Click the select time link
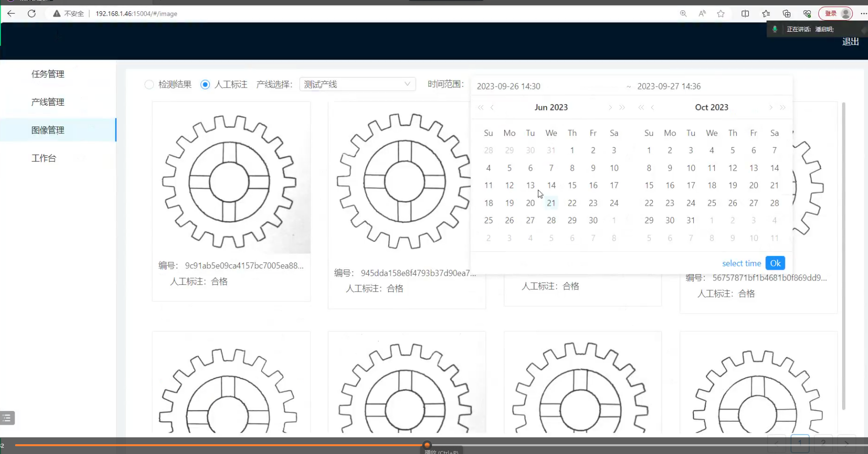The width and height of the screenshot is (868, 454). pos(742,263)
